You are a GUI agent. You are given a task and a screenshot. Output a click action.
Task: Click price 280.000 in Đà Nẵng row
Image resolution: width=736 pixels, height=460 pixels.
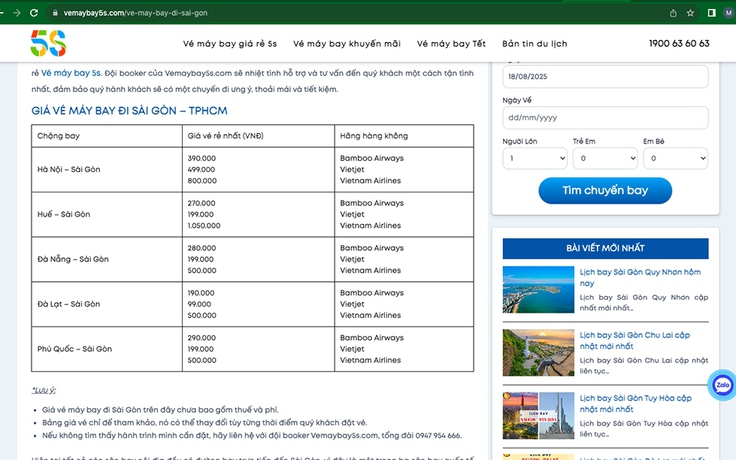(202, 248)
